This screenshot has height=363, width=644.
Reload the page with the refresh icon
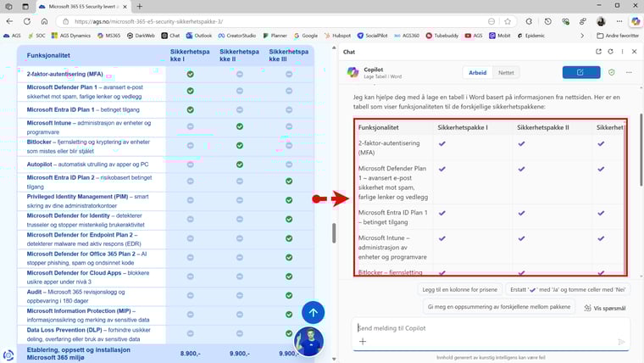pos(27,21)
